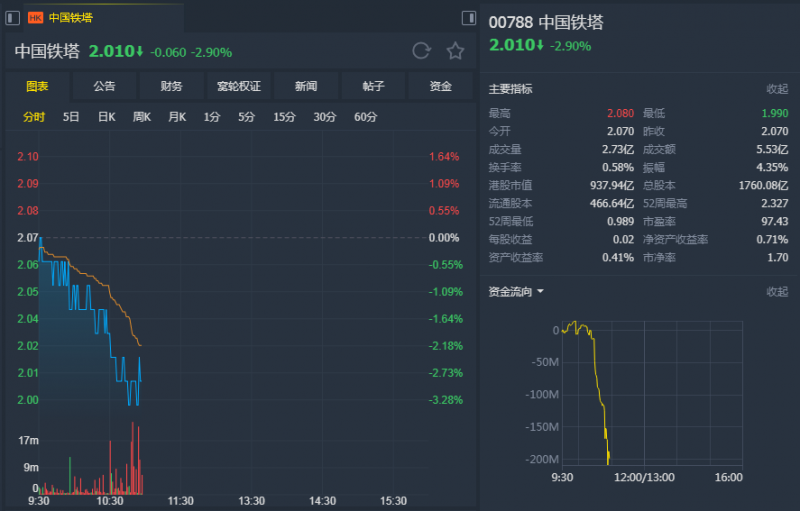This screenshot has width=800, height=511.
Task: Add 中国铁塔 to favorites with star
Action: pyautogui.click(x=455, y=50)
